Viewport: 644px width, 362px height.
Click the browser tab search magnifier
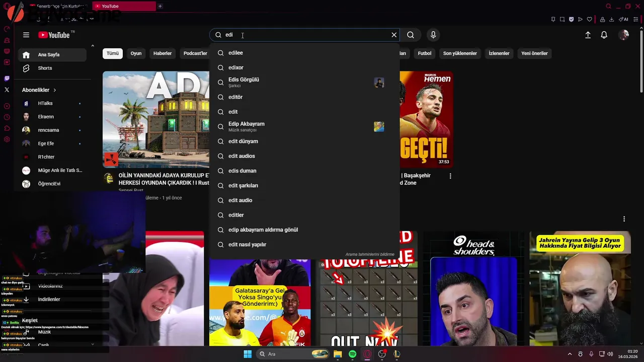(x=608, y=6)
